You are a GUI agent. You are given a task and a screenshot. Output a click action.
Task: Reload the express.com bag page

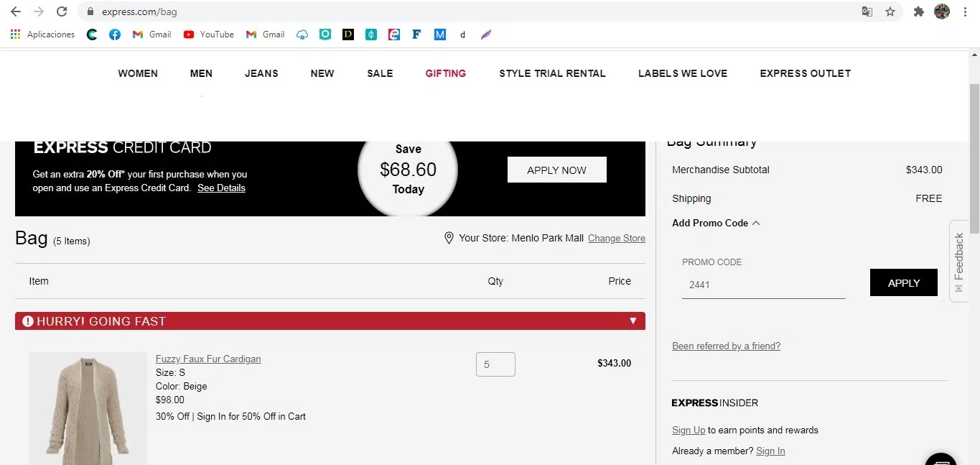pyautogui.click(x=62, y=11)
